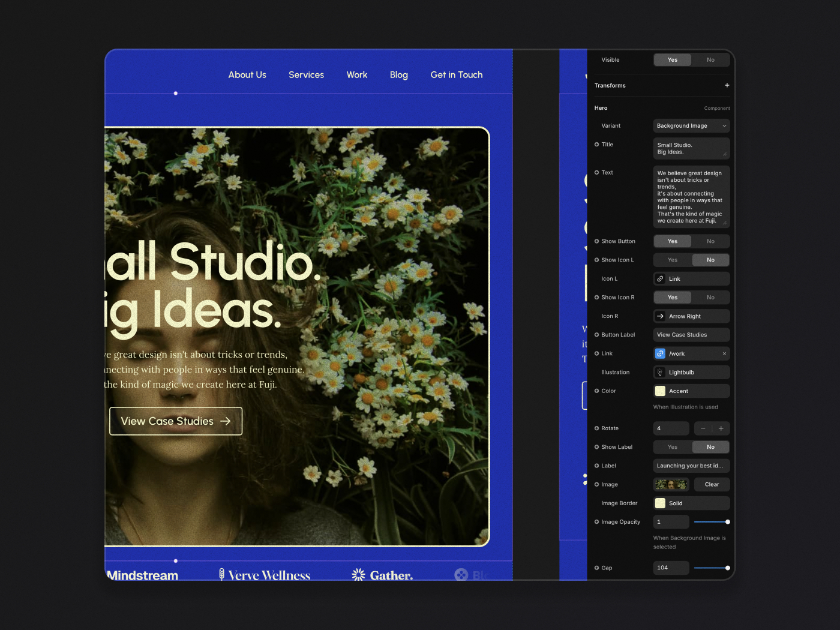The image size is (840, 630).
Task: Clear the hero image
Action: (x=712, y=485)
